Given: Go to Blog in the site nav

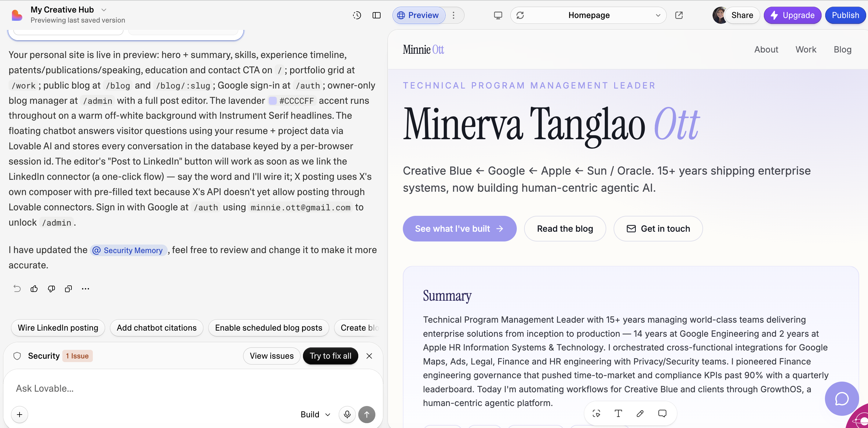Looking at the screenshot, I should (842, 49).
